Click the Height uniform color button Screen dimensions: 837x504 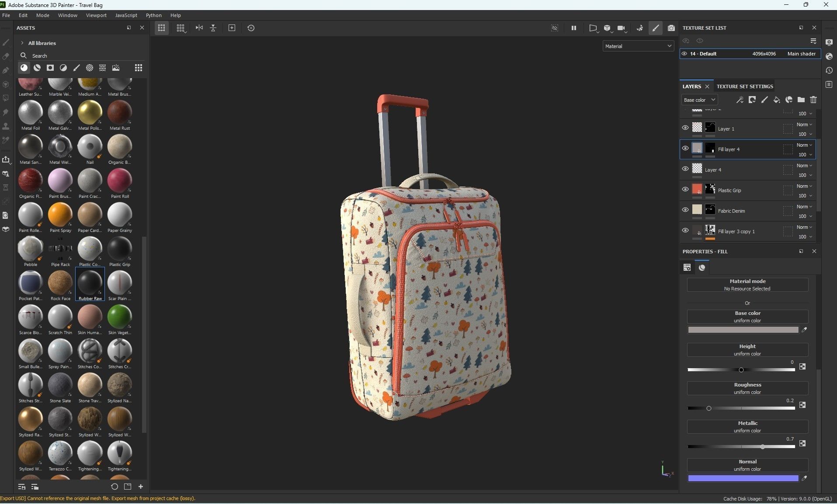pyautogui.click(x=747, y=350)
